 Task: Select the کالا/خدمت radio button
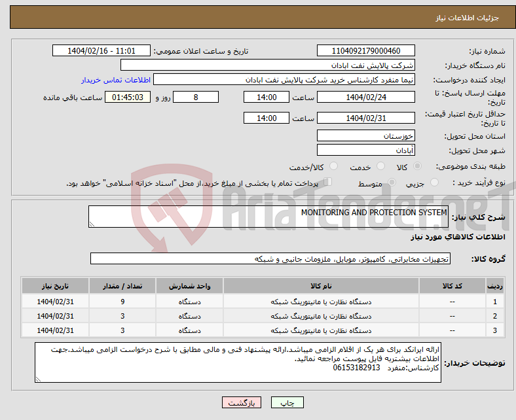click(x=334, y=166)
